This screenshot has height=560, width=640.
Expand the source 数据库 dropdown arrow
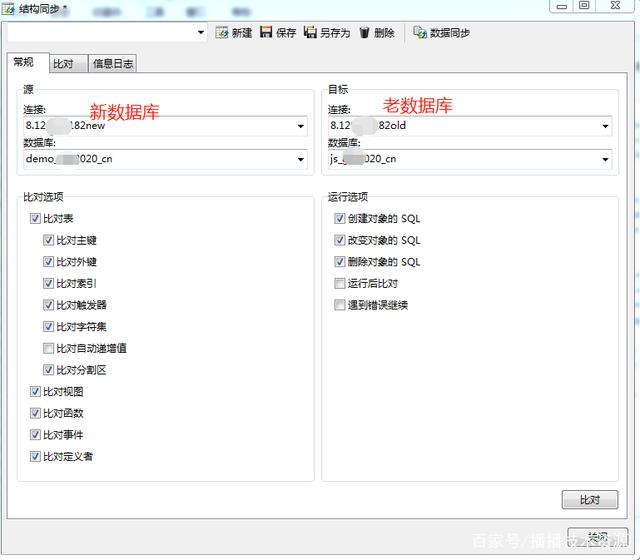tap(301, 159)
